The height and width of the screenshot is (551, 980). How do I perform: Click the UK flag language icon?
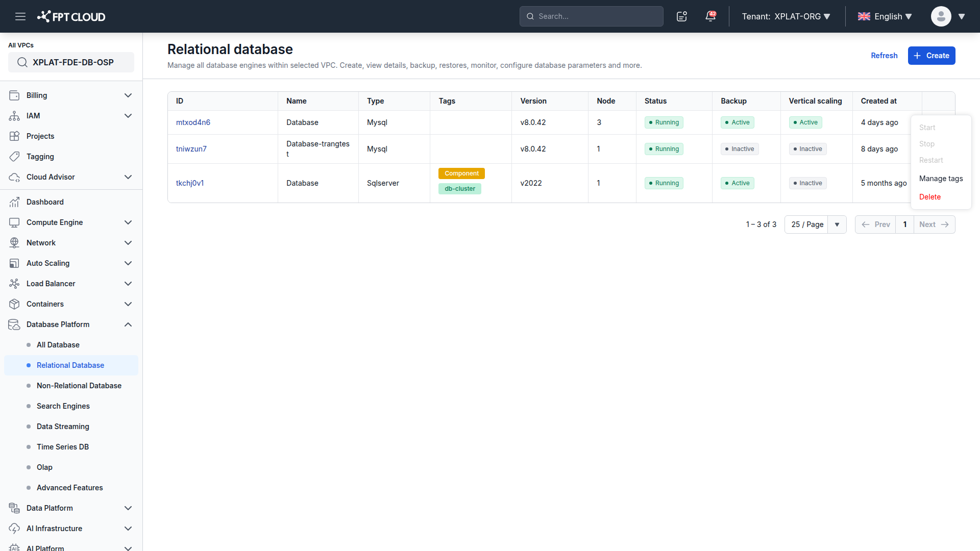point(864,16)
